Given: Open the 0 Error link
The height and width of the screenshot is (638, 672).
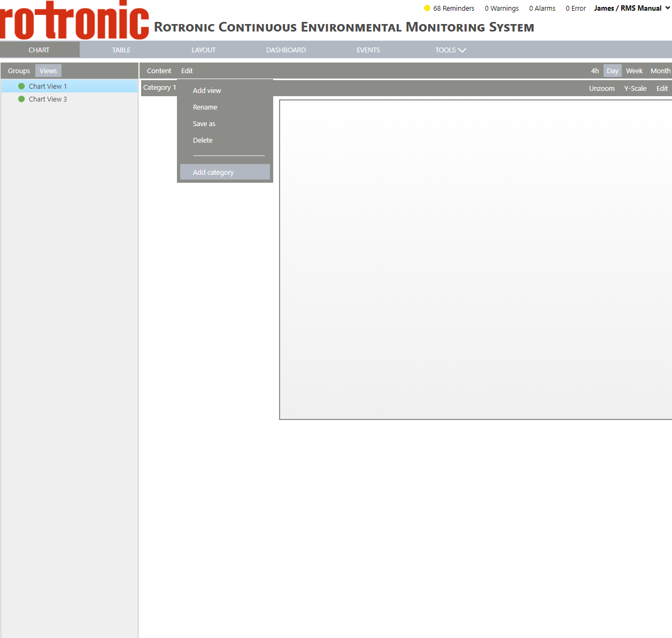Looking at the screenshot, I should point(576,8).
